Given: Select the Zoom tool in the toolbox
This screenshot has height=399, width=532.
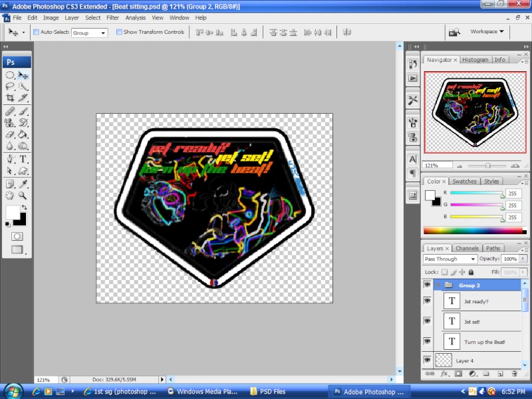Looking at the screenshot, I should point(23,196).
